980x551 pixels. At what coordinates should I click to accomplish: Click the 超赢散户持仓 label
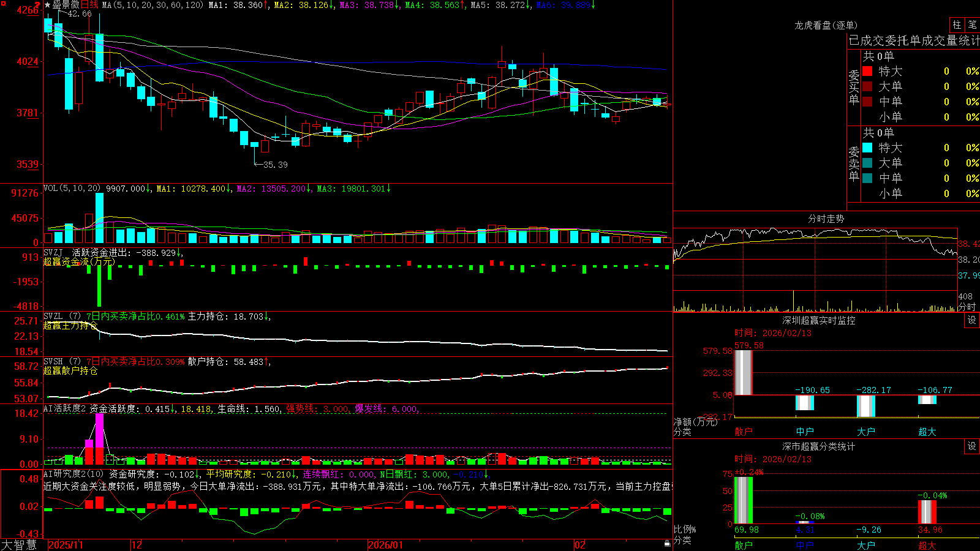tap(70, 371)
